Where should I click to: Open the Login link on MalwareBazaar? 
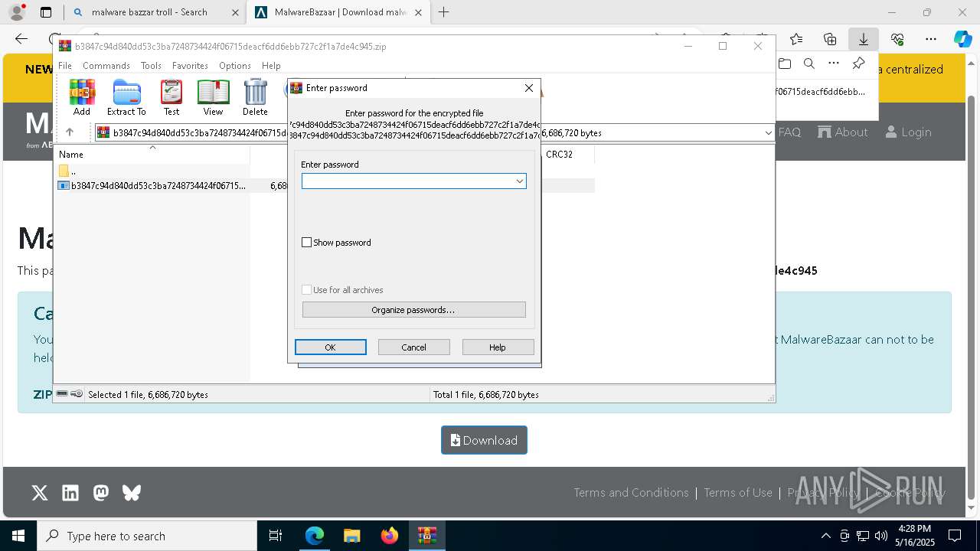point(908,132)
